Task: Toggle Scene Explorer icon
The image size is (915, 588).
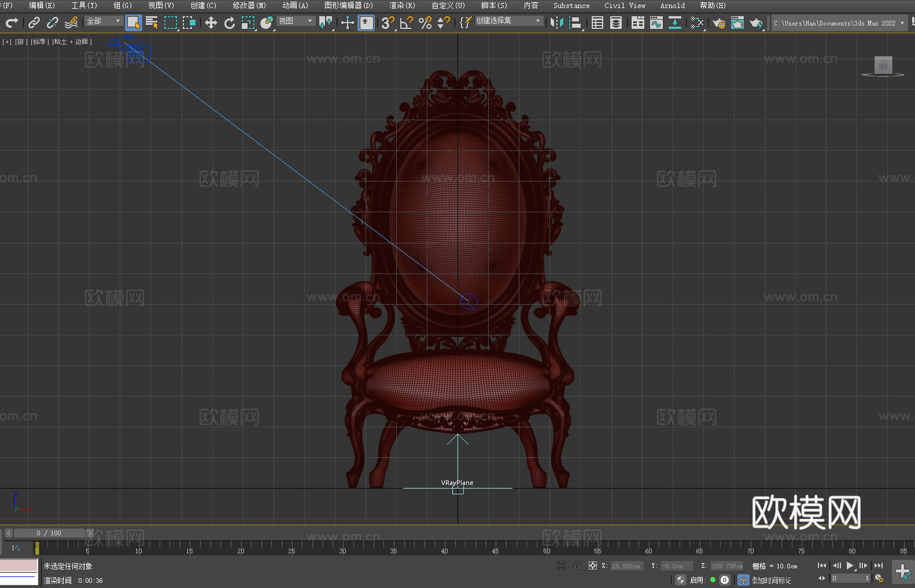Action: click(597, 23)
